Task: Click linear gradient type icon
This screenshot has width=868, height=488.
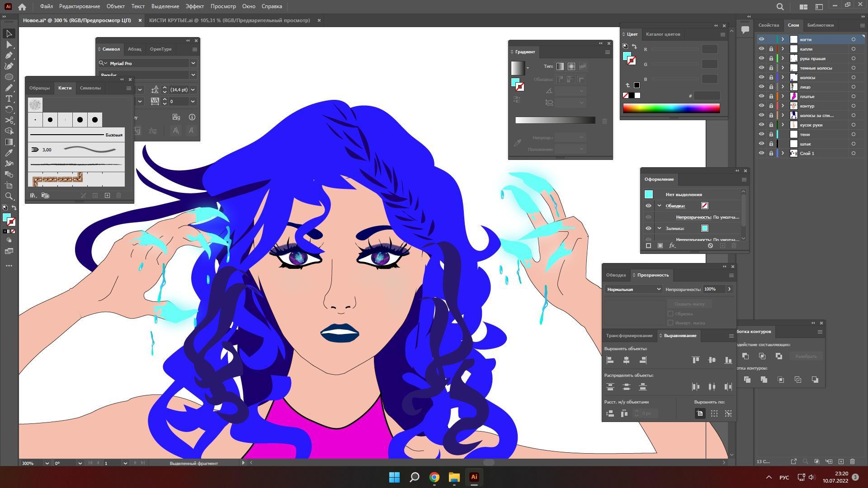Action: [x=560, y=66]
